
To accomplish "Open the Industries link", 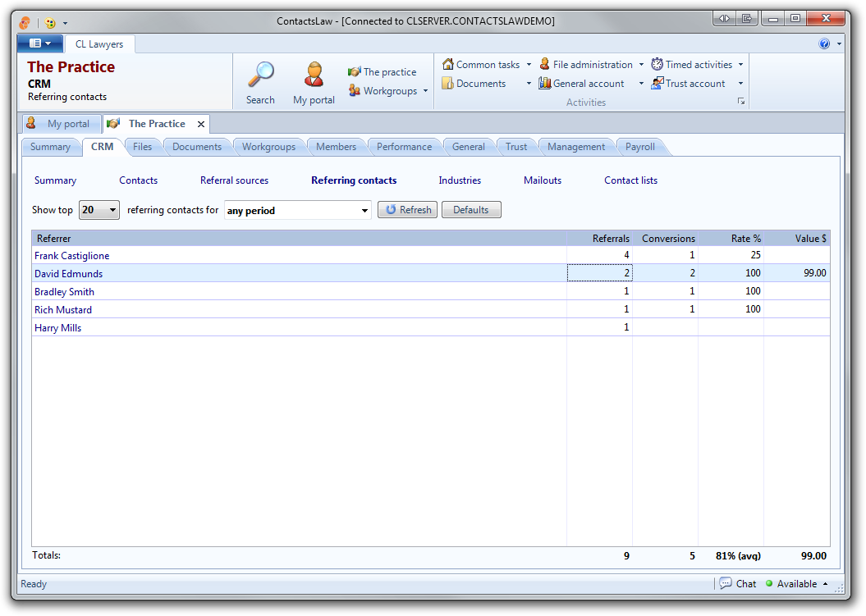I will tap(460, 180).
